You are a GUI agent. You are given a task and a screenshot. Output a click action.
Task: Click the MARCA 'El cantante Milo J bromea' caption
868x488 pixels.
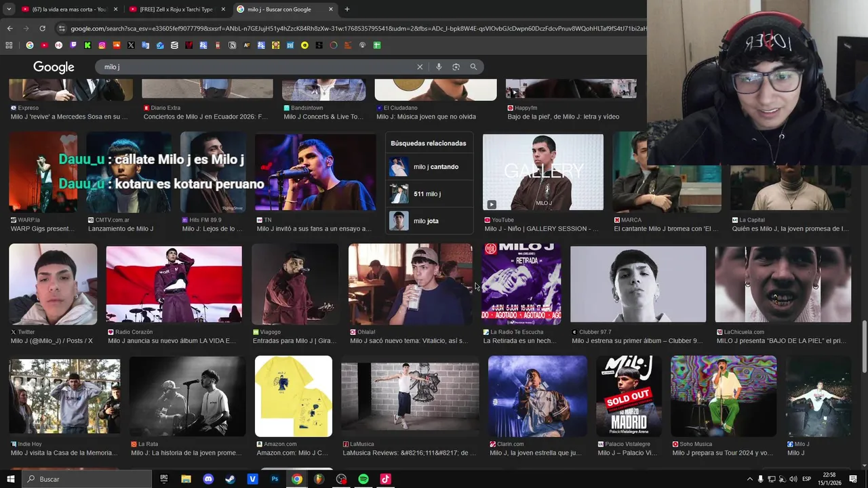(667, 229)
